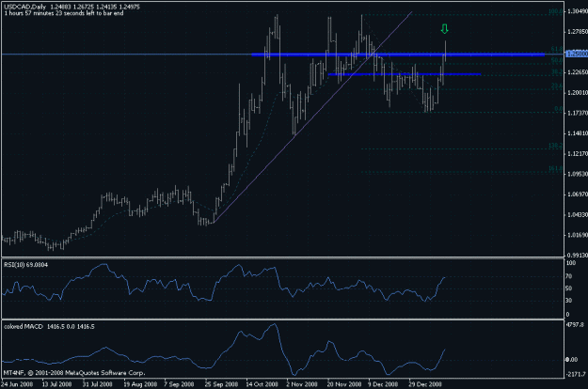
Task: Click the upper thick blue horizontal line
Action: (x=398, y=54)
